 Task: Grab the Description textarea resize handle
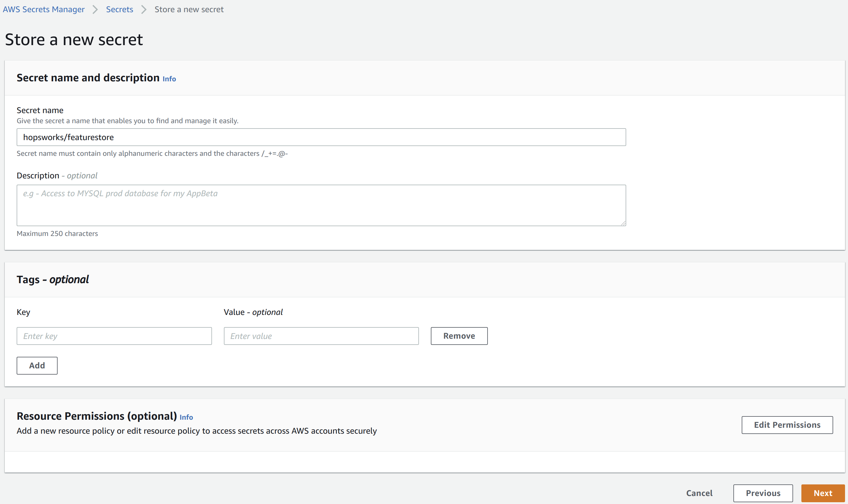pos(623,223)
